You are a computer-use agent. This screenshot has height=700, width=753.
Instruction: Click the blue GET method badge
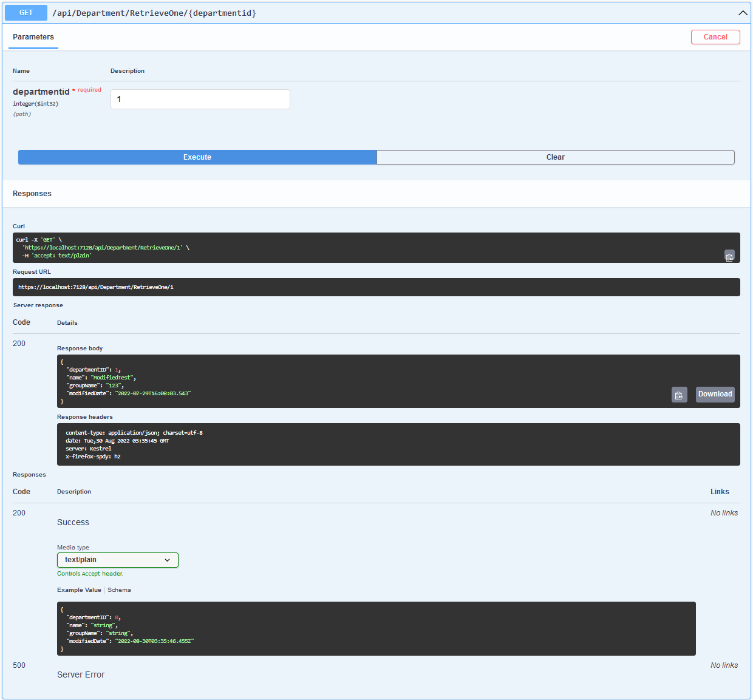(26, 13)
